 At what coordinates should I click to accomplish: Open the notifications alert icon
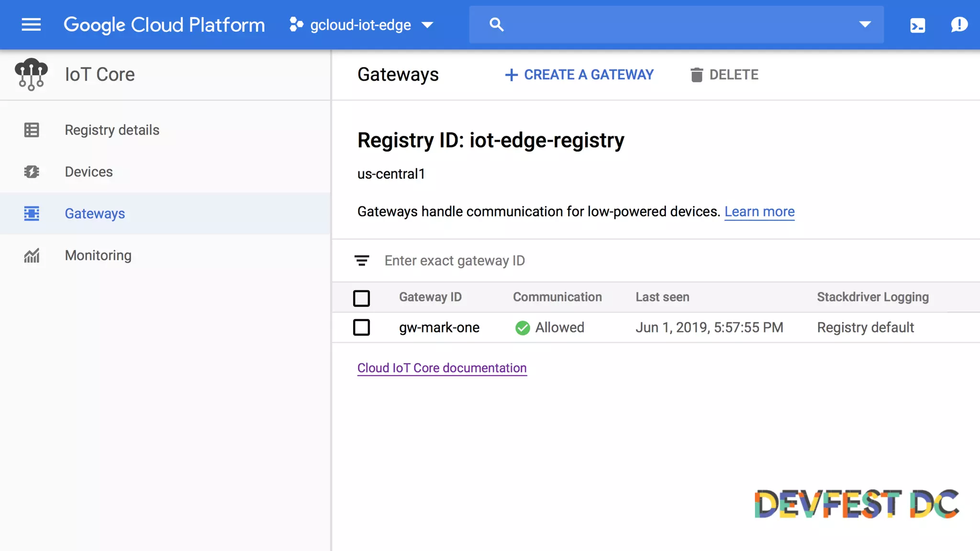(x=959, y=25)
